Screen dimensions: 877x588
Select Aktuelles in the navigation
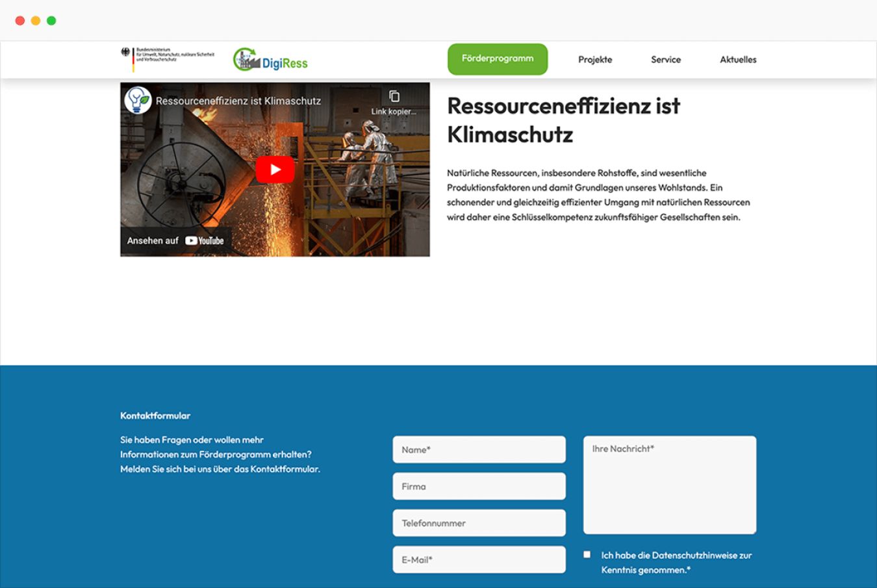(x=738, y=60)
